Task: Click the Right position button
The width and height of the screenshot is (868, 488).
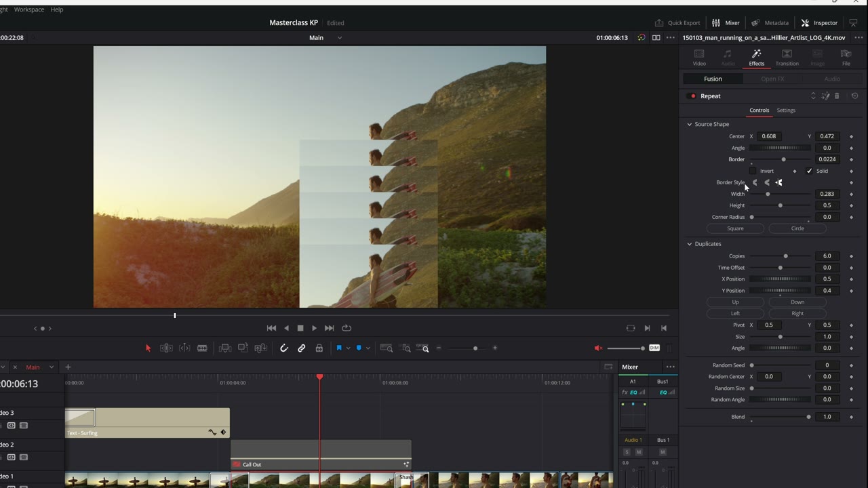Action: 797,314
